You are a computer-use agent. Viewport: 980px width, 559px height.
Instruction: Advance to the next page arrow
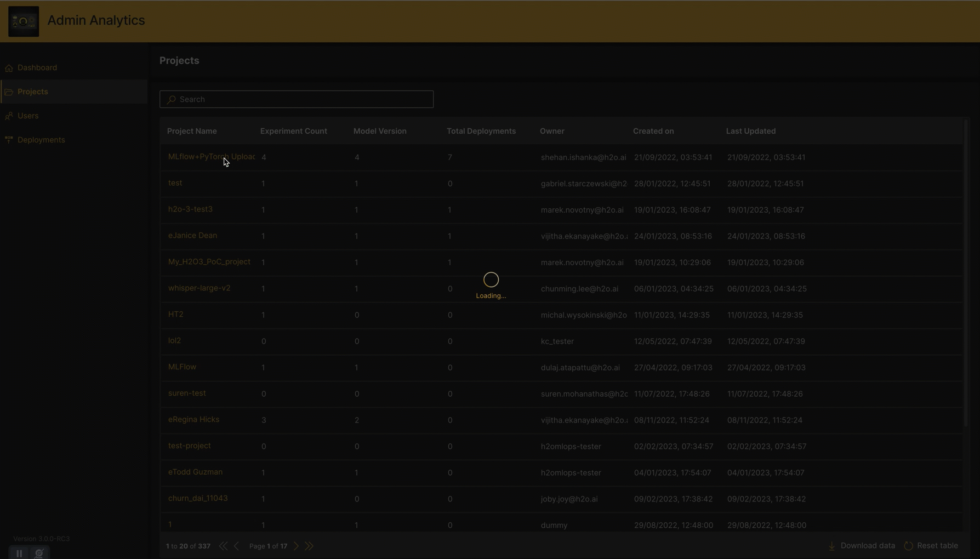pos(296,546)
